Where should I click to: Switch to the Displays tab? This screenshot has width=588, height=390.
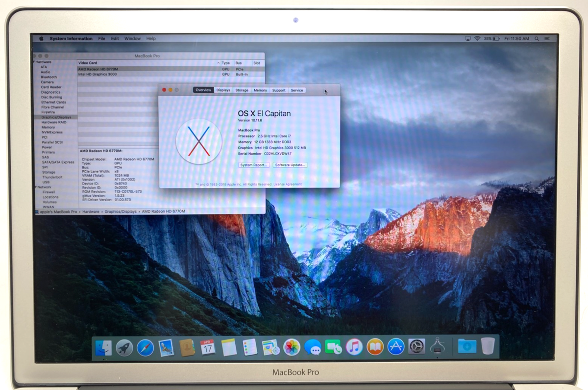223,90
